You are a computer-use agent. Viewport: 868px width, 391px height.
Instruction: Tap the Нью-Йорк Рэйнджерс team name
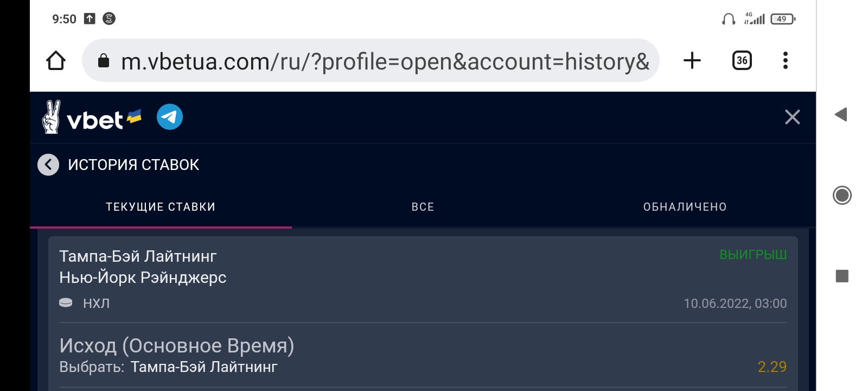(143, 278)
